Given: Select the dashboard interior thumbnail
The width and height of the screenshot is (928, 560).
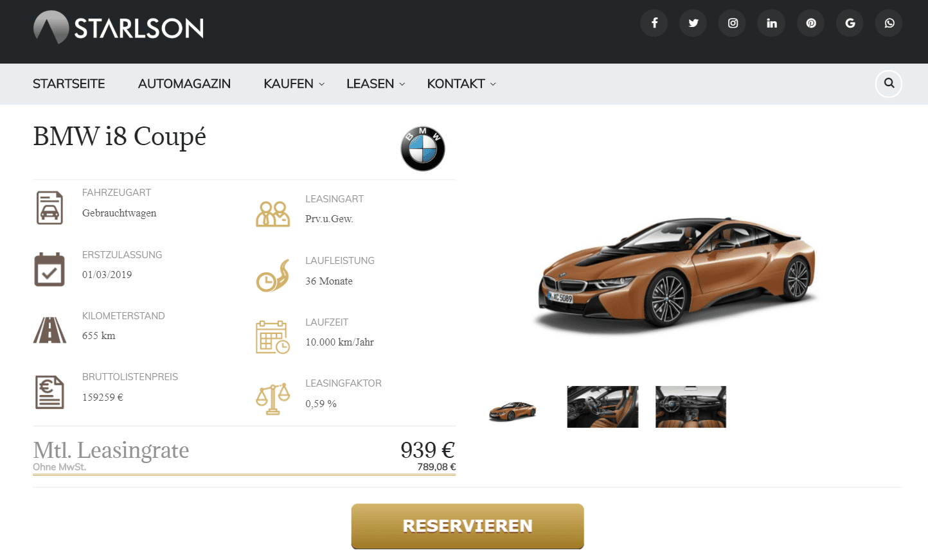Looking at the screenshot, I should (x=691, y=407).
